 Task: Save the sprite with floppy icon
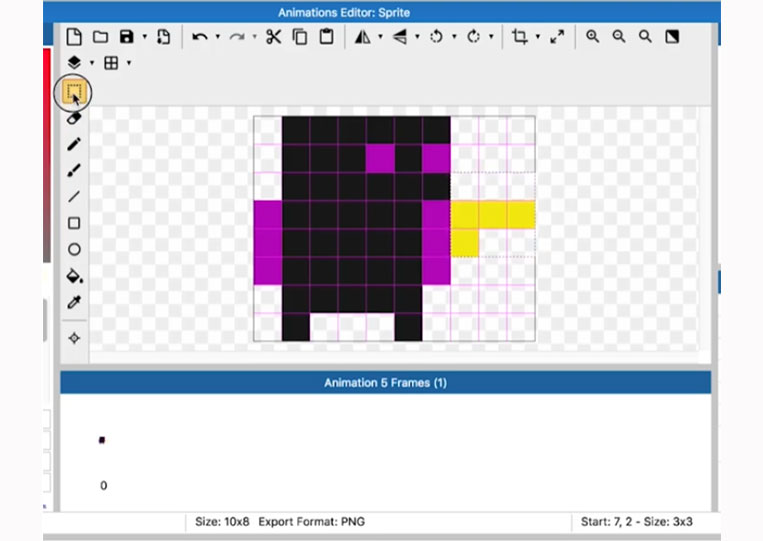click(x=127, y=36)
